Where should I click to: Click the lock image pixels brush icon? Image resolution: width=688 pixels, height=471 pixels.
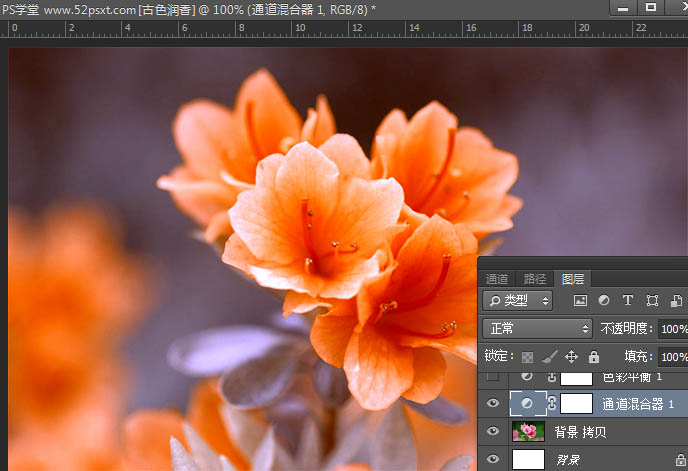click(x=550, y=357)
